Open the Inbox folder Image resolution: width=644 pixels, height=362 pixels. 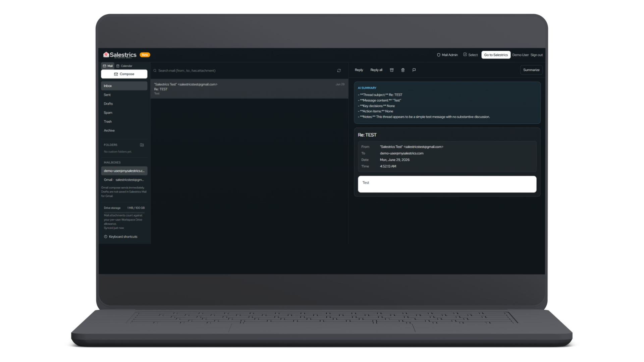pyautogui.click(x=124, y=86)
